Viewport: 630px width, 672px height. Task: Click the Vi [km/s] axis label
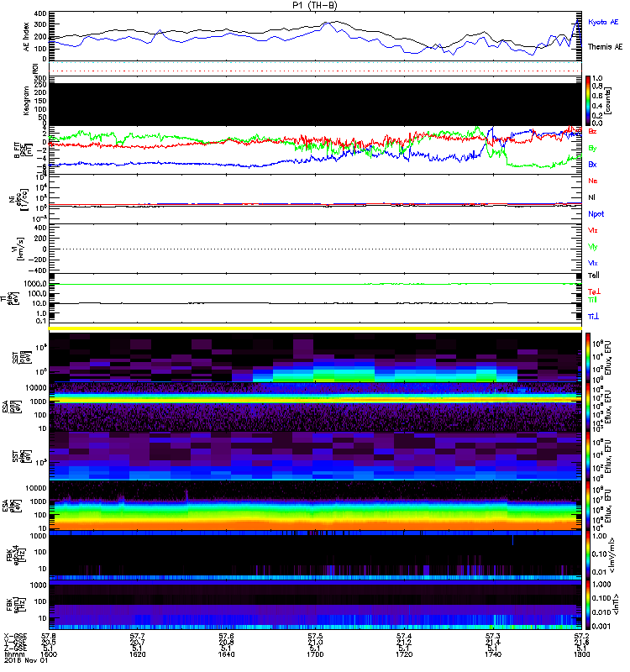coord(20,249)
